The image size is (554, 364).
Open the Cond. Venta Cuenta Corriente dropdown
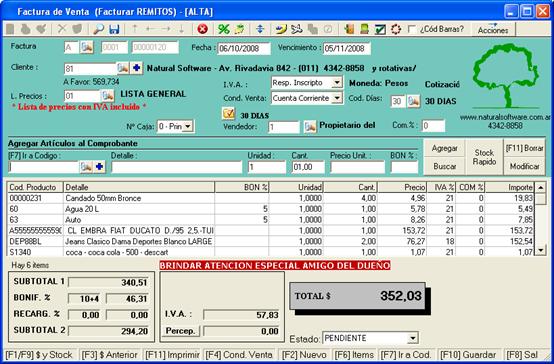tap(337, 98)
